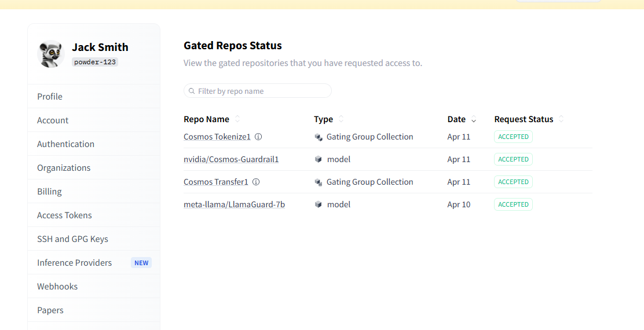Sort table by Request Status arrows
Image resolution: width=644 pixels, height=330 pixels.
561,119
